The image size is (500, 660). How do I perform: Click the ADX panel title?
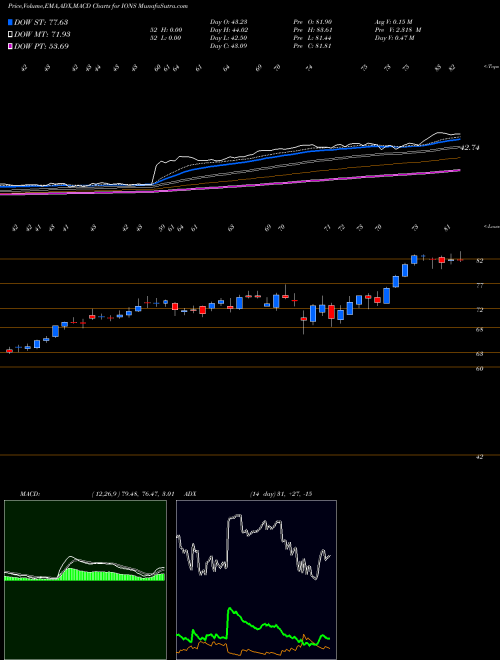(191, 494)
